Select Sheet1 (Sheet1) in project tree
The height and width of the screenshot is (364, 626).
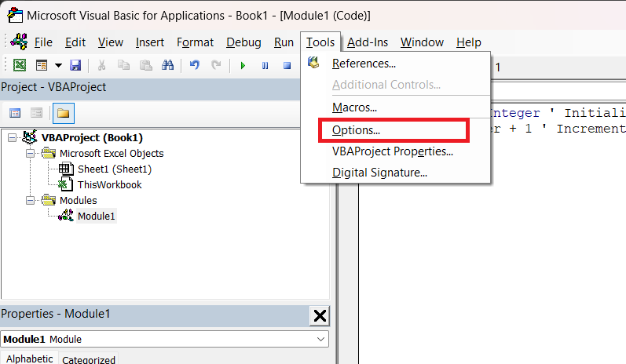(115, 169)
